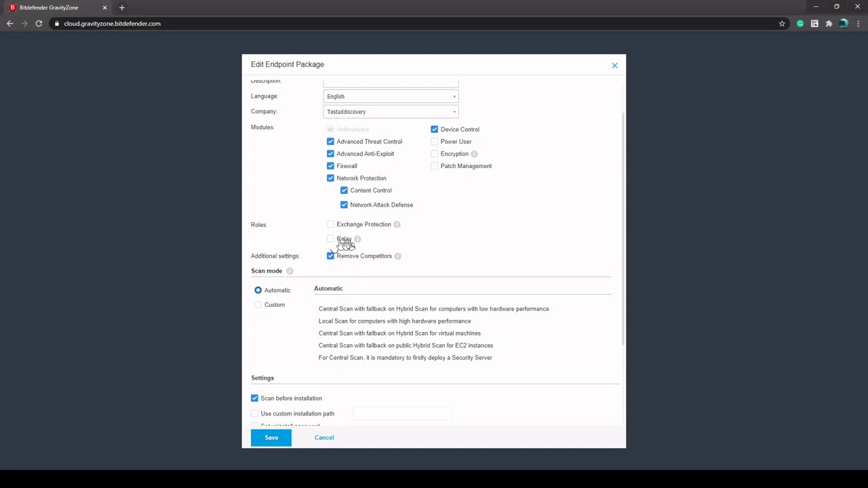Image resolution: width=868 pixels, height=488 pixels.
Task: Reload the GravityZone page
Action: click(x=39, y=24)
